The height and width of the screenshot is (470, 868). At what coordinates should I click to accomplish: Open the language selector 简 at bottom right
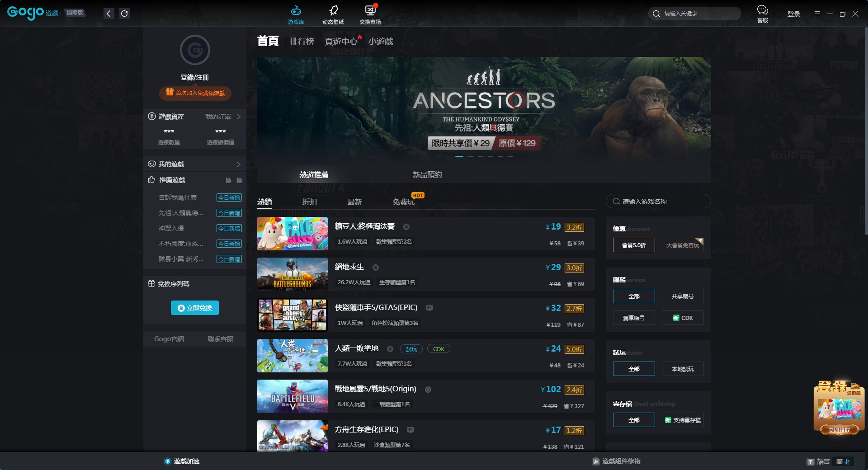coord(843,461)
